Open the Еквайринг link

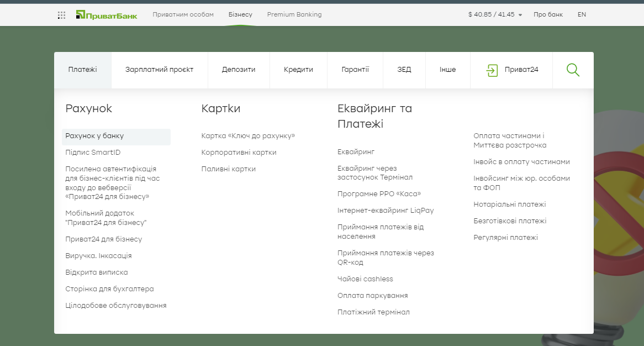356,152
